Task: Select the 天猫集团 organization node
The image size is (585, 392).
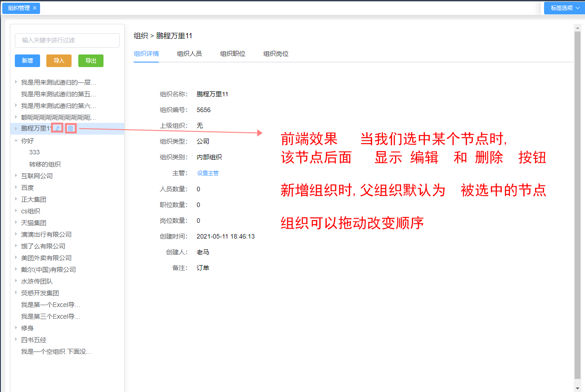Action: (34, 222)
